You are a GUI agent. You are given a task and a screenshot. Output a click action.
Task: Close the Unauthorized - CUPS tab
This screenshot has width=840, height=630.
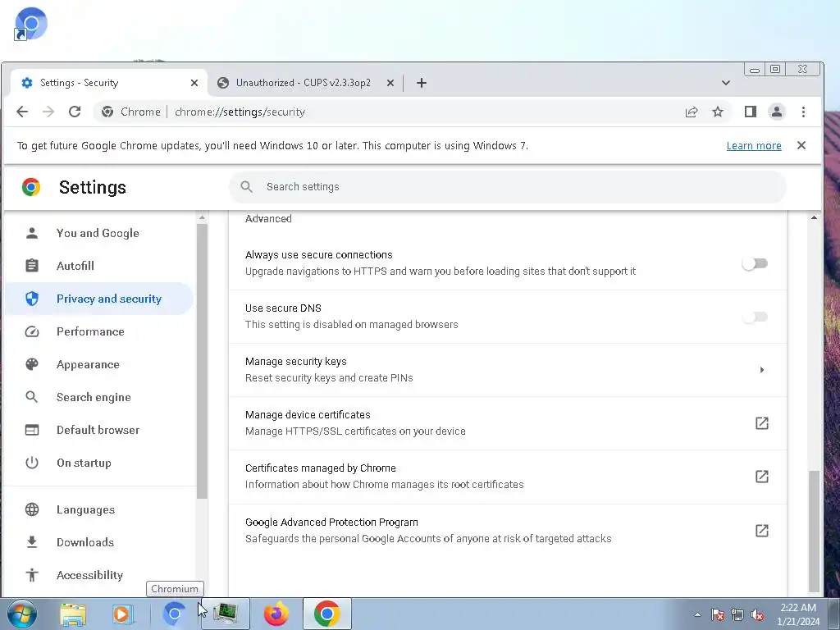(x=390, y=83)
